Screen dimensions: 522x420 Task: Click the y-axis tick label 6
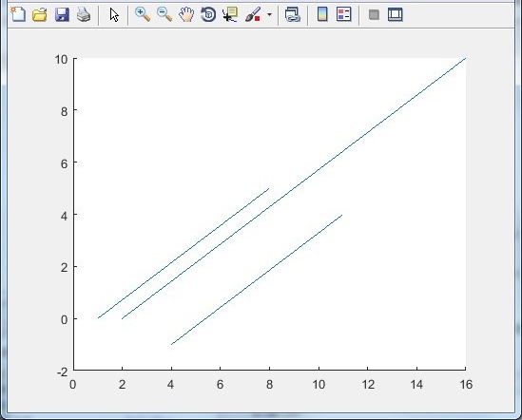64,163
